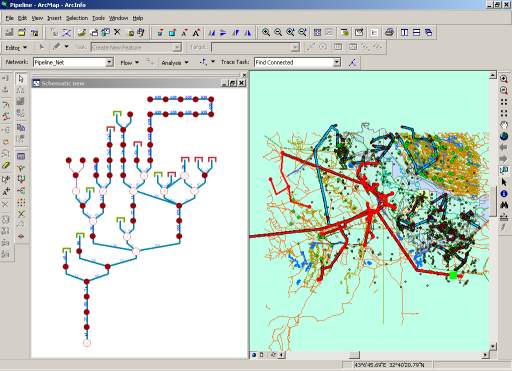Open the Network Pipeline_Net dropdown

click(109, 62)
